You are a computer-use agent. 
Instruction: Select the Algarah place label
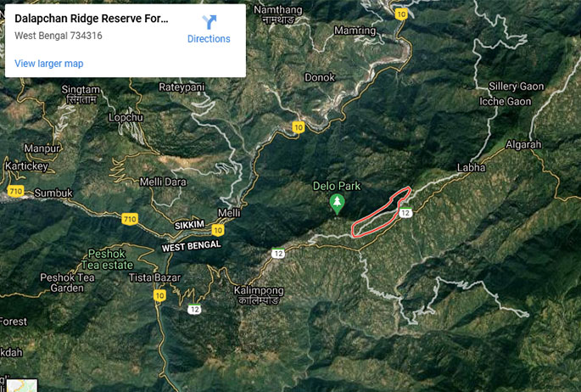pyautogui.click(x=523, y=144)
